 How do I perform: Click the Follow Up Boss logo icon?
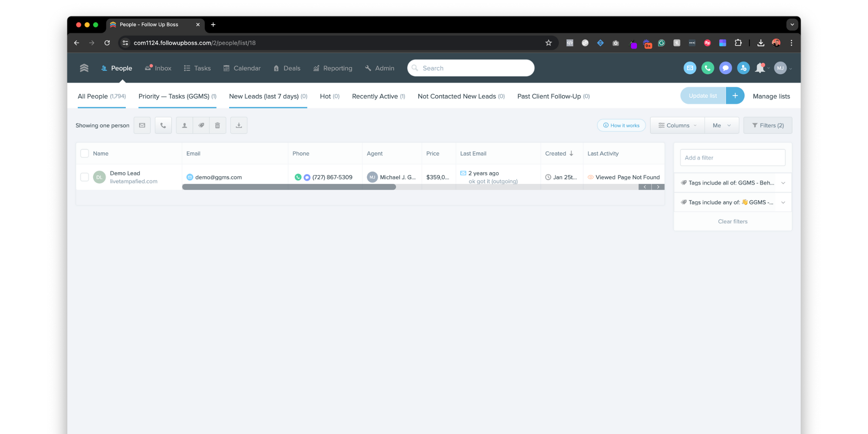pos(84,68)
